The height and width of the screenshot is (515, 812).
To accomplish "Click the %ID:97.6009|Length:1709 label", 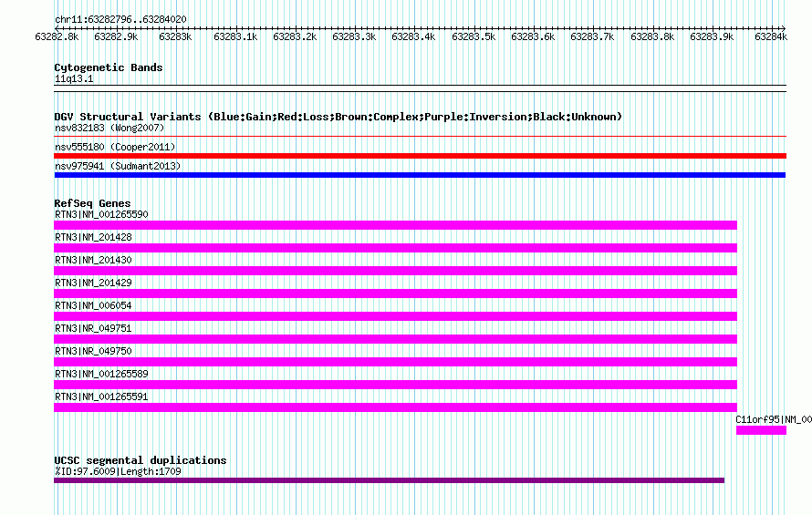I will pos(118,471).
